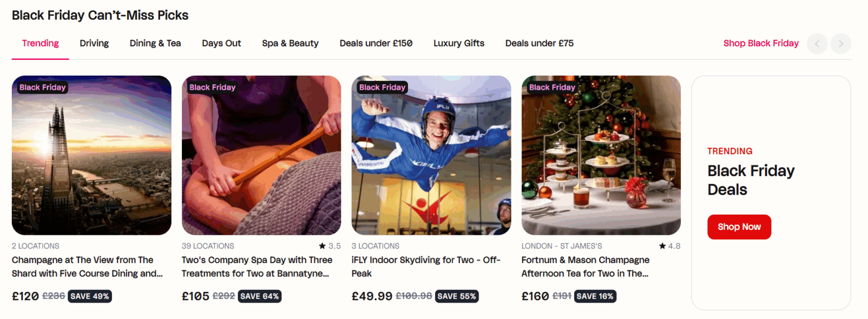The height and width of the screenshot is (319, 868).
Task: Switch to the Driving tab
Action: pyautogui.click(x=94, y=43)
